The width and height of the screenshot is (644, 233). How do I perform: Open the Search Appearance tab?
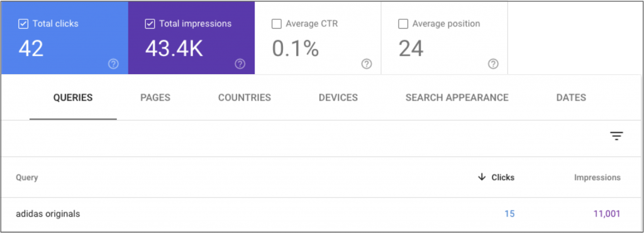[x=457, y=97]
